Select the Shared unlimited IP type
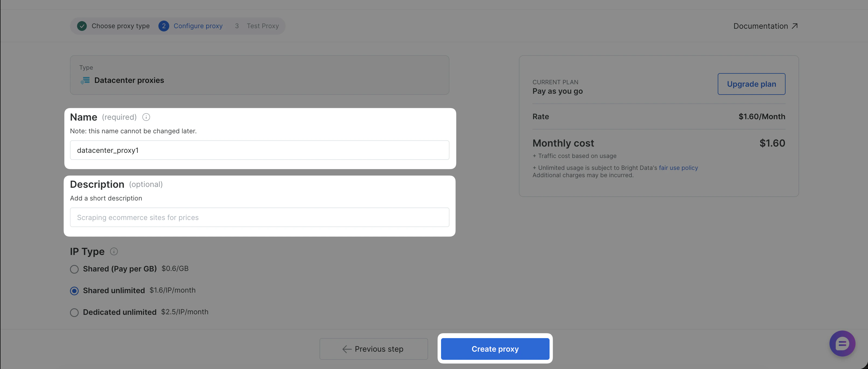The width and height of the screenshot is (868, 369). pos(74,291)
